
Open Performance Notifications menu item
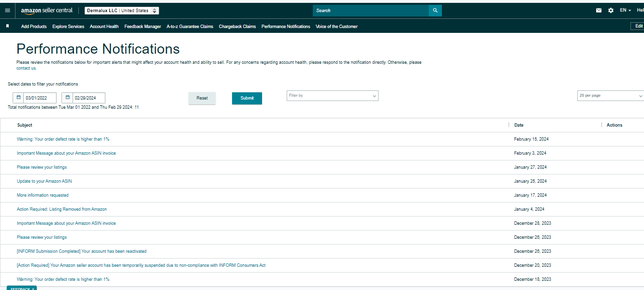pyautogui.click(x=286, y=27)
